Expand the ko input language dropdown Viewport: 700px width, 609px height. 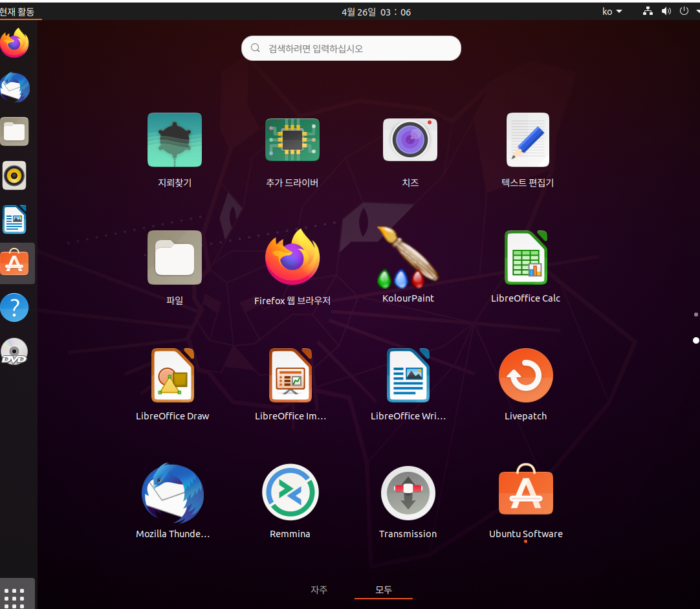[612, 11]
